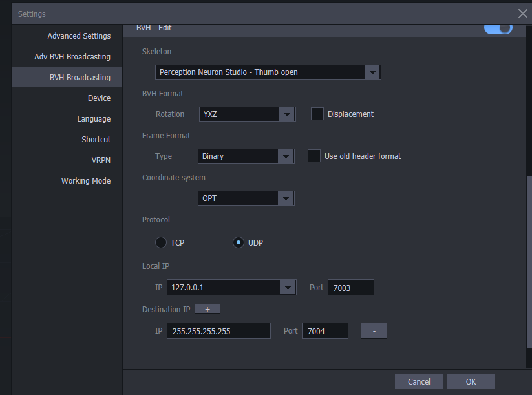Click the Type Binary dropdown arrow
This screenshot has width=532, height=395.
click(x=286, y=156)
